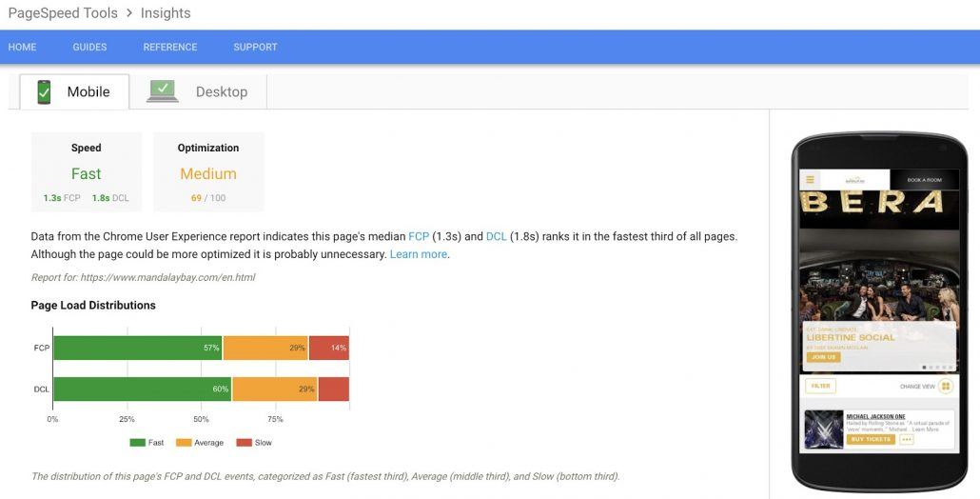Click the FCP link in description

click(x=419, y=237)
